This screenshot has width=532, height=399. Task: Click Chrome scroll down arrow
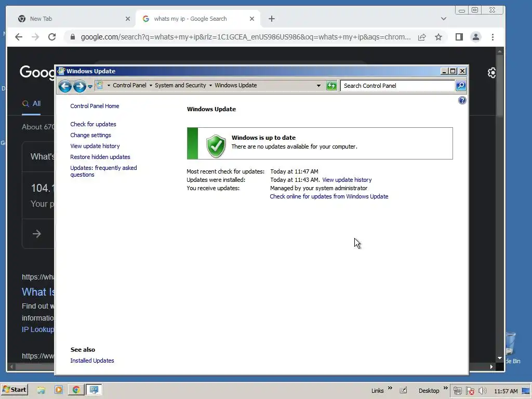coord(499,358)
